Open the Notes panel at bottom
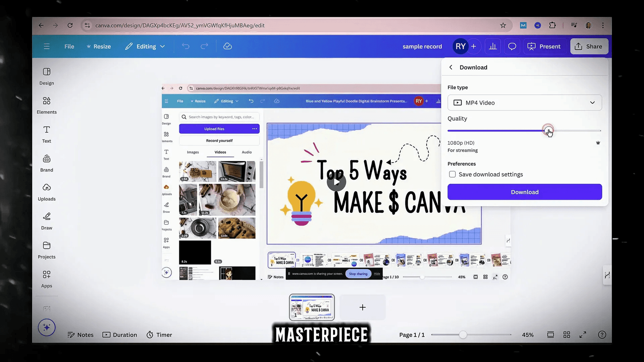The height and width of the screenshot is (362, 644). coord(80,335)
